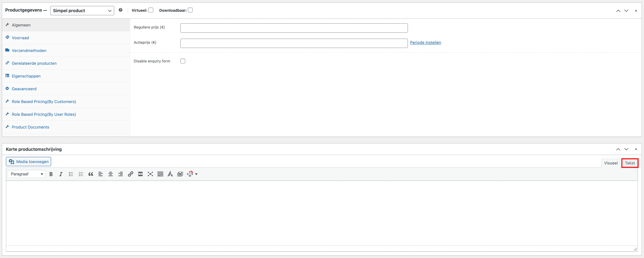Add a blockquote to the description
The image size is (644, 258).
click(x=91, y=174)
